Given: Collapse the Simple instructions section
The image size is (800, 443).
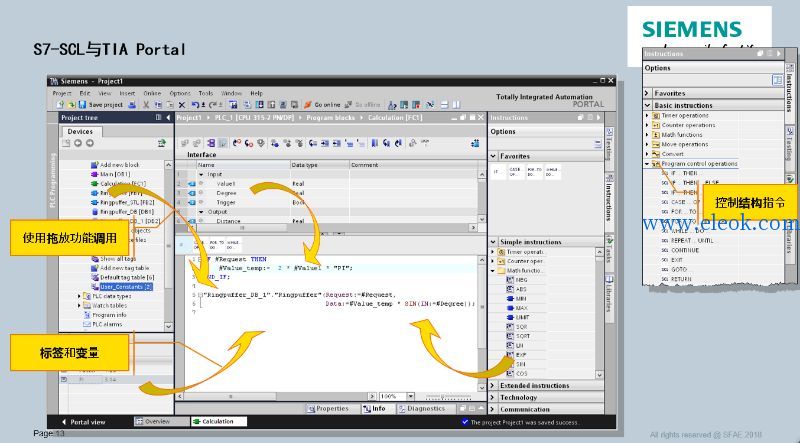Looking at the screenshot, I should coord(493,242).
